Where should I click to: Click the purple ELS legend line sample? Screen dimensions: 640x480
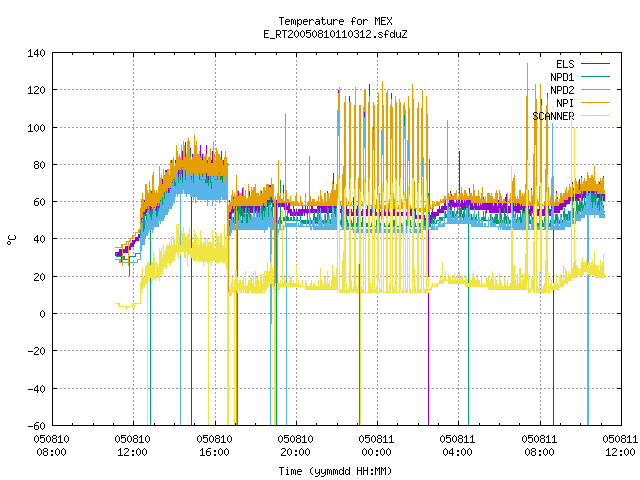click(595, 64)
